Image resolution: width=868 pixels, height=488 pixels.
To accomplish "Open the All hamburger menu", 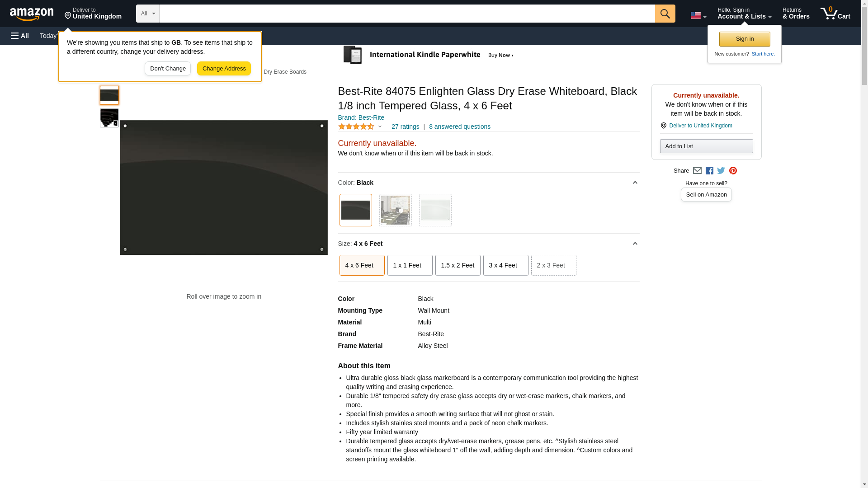I will click(20, 36).
